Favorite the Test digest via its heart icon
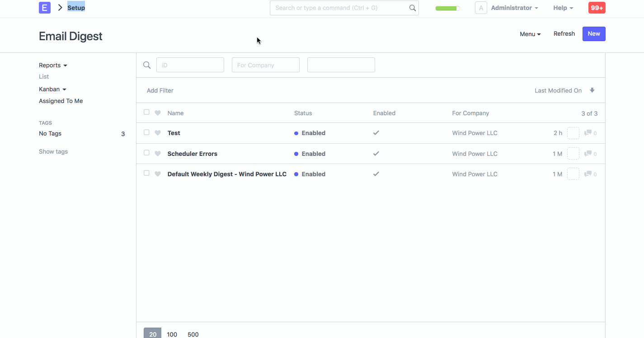The height and width of the screenshot is (338, 644). pyautogui.click(x=157, y=133)
